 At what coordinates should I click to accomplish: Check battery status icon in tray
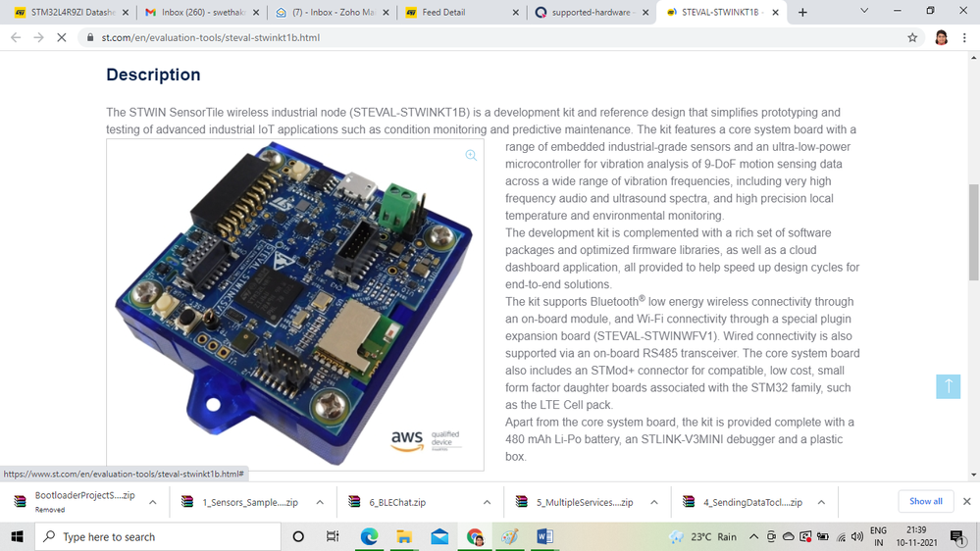[822, 536]
